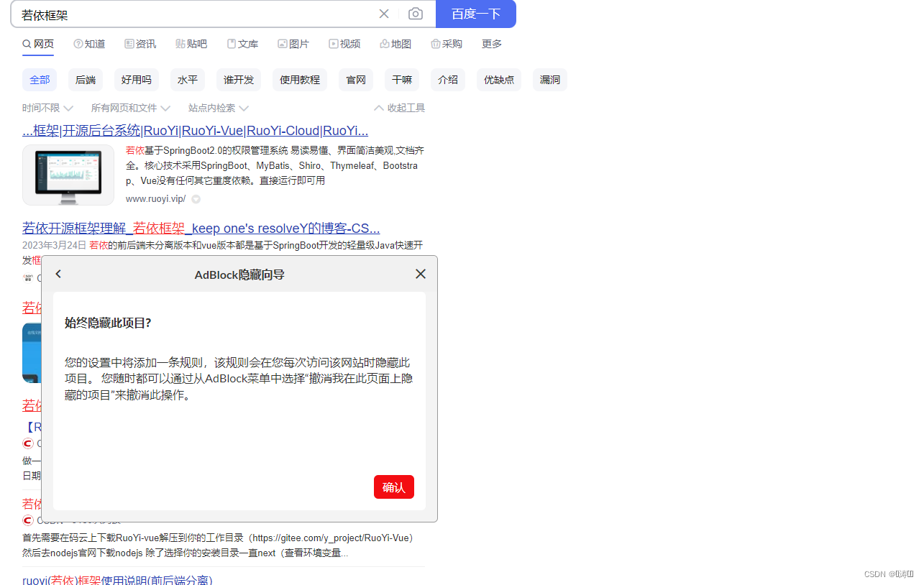Open the RuoYi-Vue RuoYi-Cloud result link

[196, 131]
